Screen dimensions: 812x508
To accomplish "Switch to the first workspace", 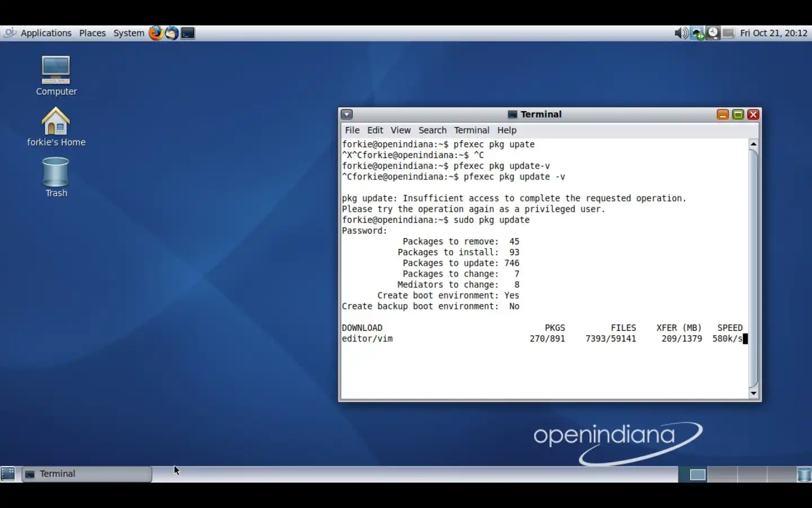I will pos(693,474).
